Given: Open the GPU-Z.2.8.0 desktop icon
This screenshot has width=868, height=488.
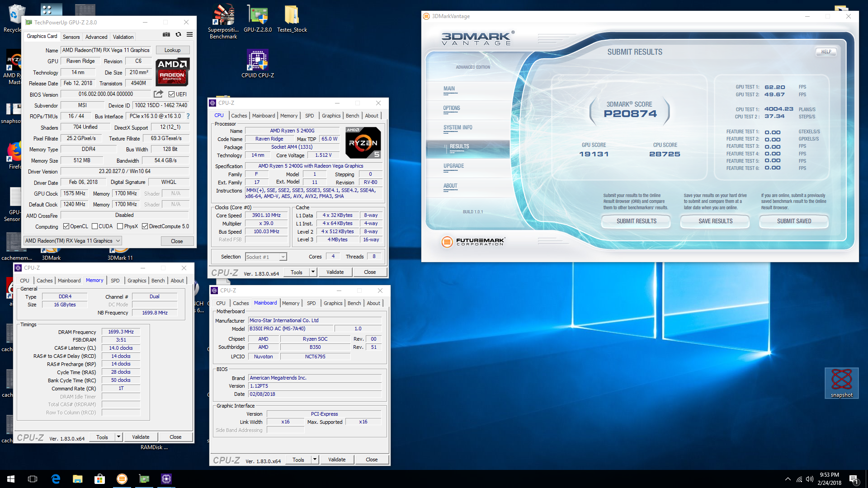Looking at the screenshot, I should [x=258, y=19].
